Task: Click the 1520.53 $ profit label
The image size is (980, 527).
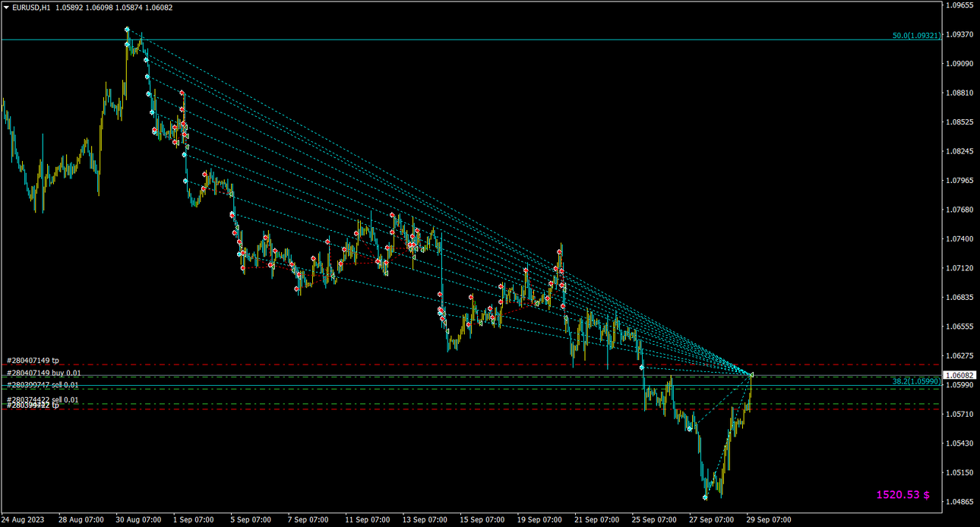Action: click(903, 495)
